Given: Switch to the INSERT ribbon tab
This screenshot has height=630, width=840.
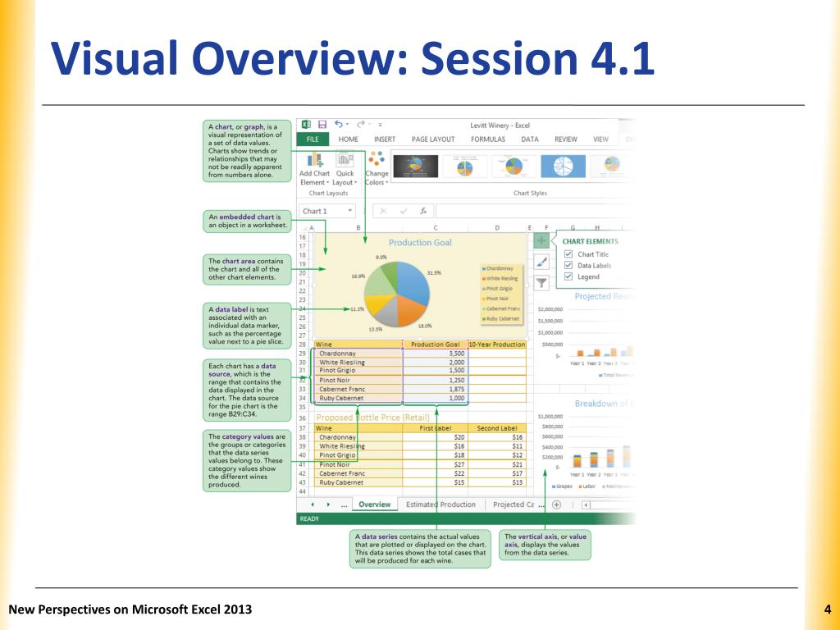Looking at the screenshot, I should tap(385, 139).
